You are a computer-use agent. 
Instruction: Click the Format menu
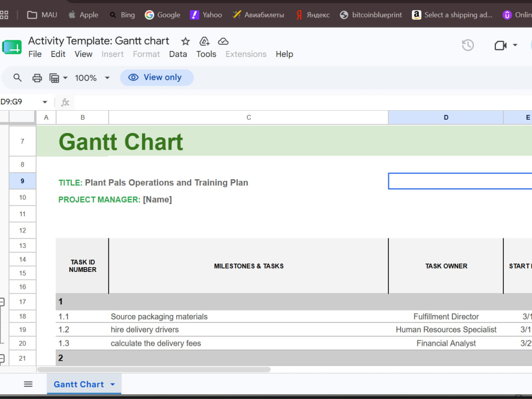[x=146, y=54]
